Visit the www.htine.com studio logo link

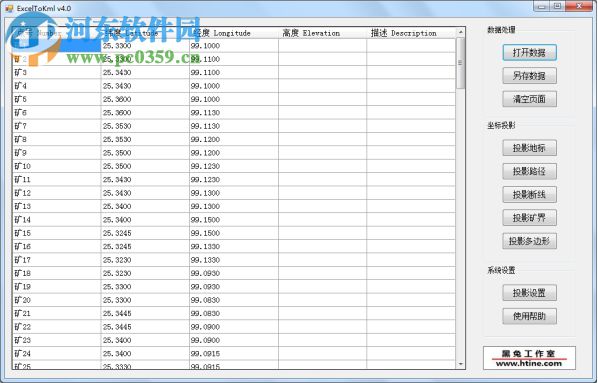[x=529, y=358]
